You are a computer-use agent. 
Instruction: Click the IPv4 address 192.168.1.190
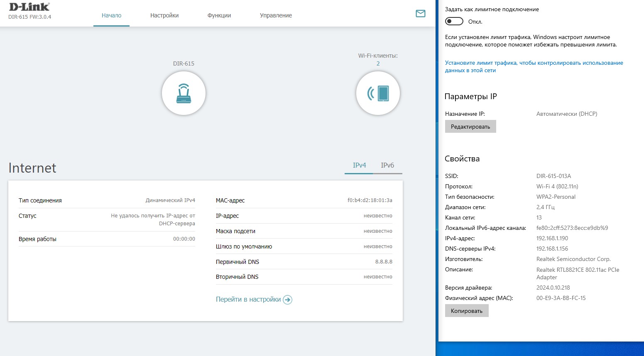click(552, 238)
